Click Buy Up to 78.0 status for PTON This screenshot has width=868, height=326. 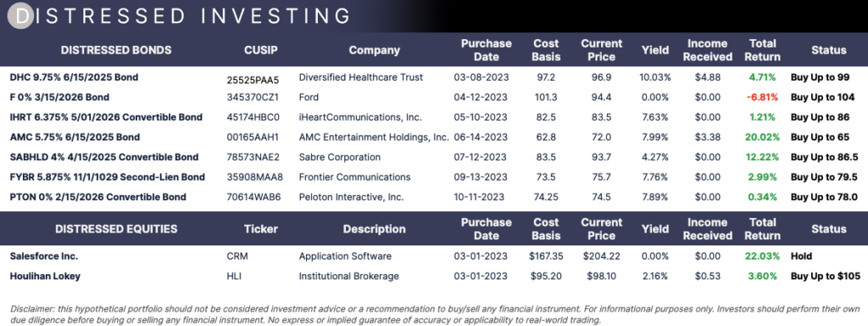[824, 197]
